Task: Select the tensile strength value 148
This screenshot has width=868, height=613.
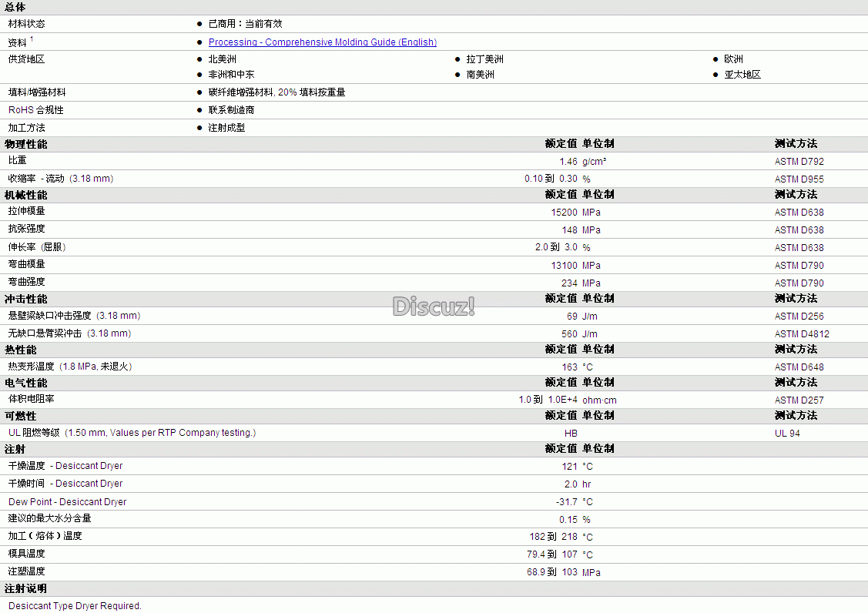Action: pos(570,230)
